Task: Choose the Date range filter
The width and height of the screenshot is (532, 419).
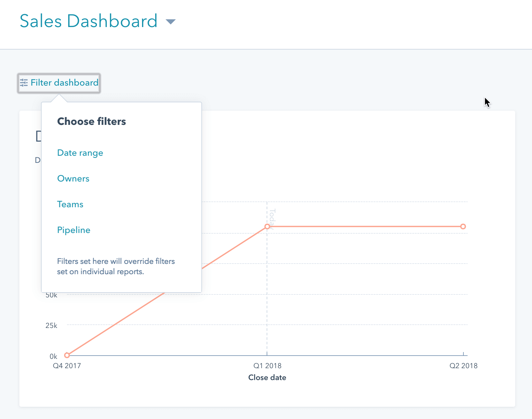Action: [x=80, y=153]
